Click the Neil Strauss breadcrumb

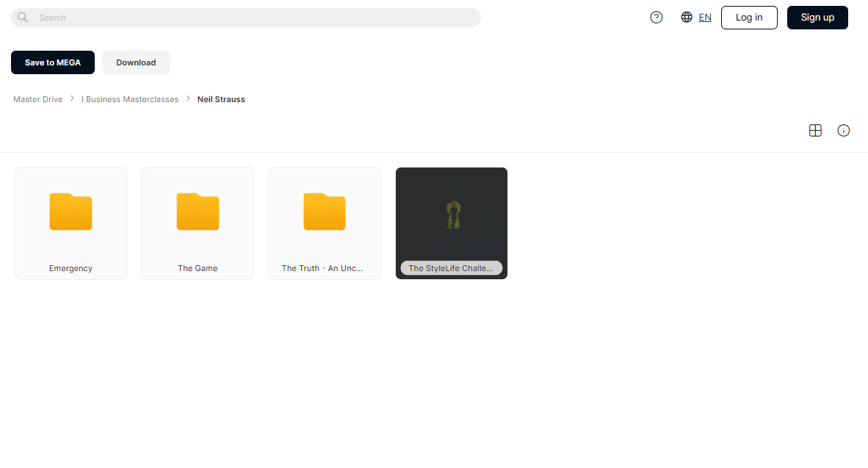(x=221, y=99)
